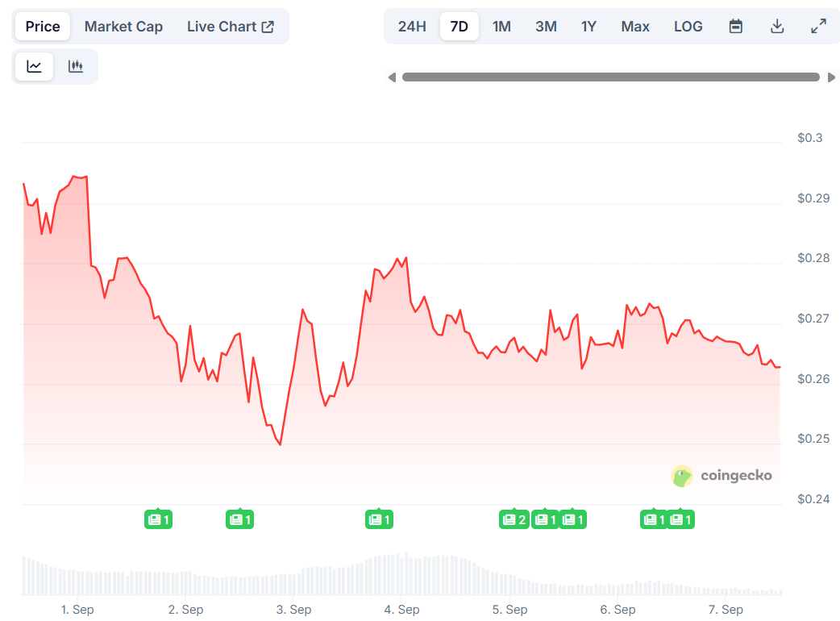Download the chart data
Image resolution: width=840 pixels, height=621 pixels.
(x=777, y=27)
